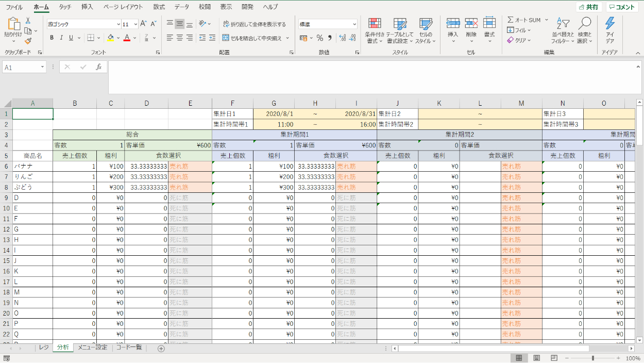Open the font name dropdown 游ゴシック
Viewport: 644px width, 363px height.
(83, 24)
